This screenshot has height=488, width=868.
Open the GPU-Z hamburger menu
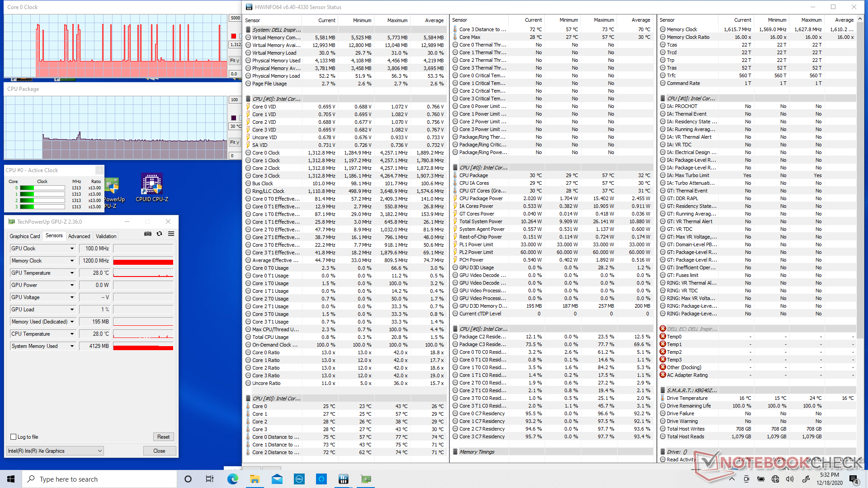click(171, 234)
